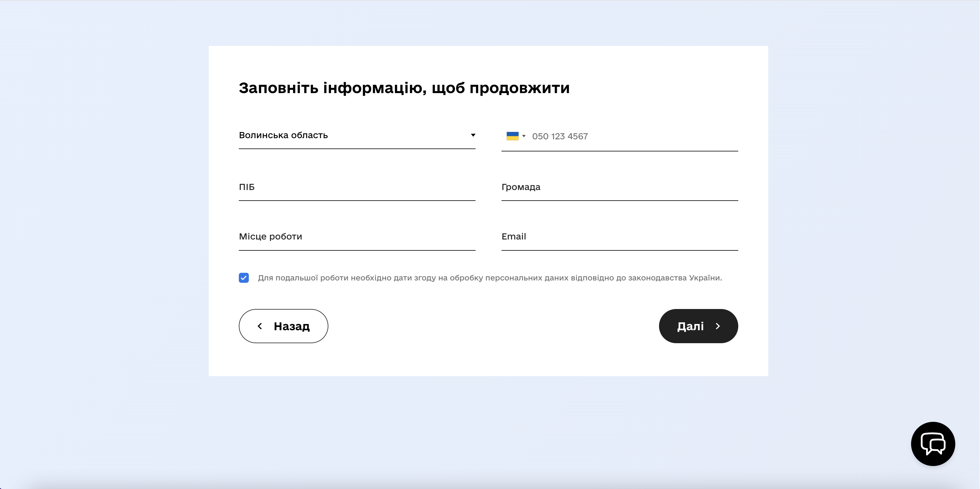Open the live chat bubble icon
The image size is (980, 489).
click(933, 444)
